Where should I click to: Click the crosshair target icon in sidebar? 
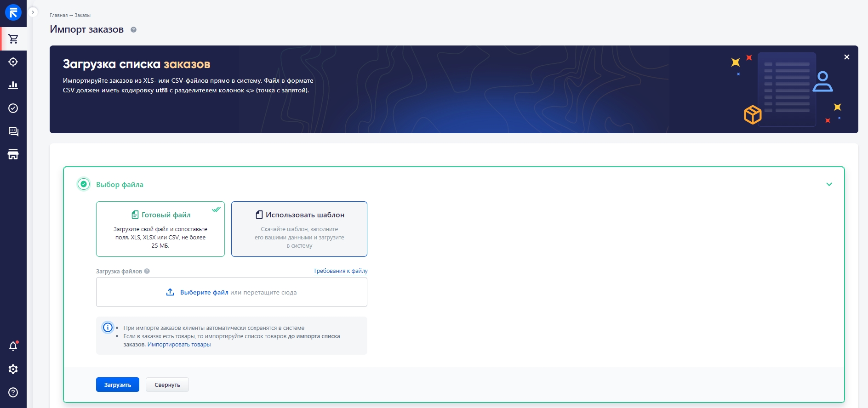pos(13,62)
